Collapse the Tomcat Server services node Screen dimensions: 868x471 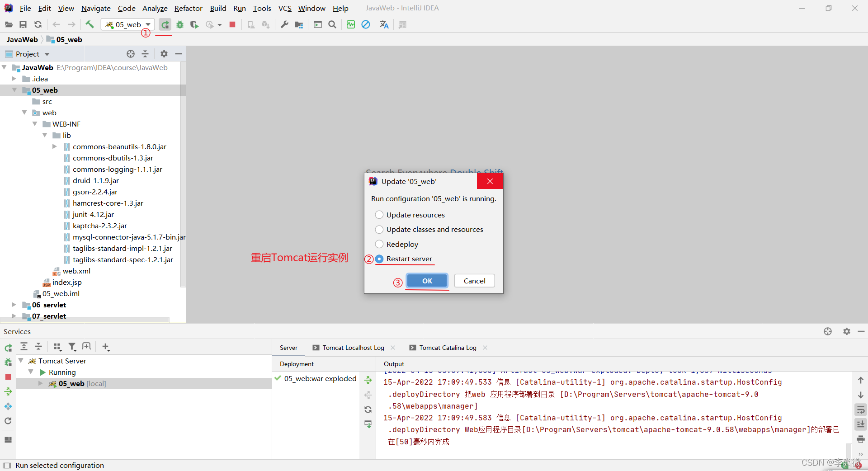(21, 361)
